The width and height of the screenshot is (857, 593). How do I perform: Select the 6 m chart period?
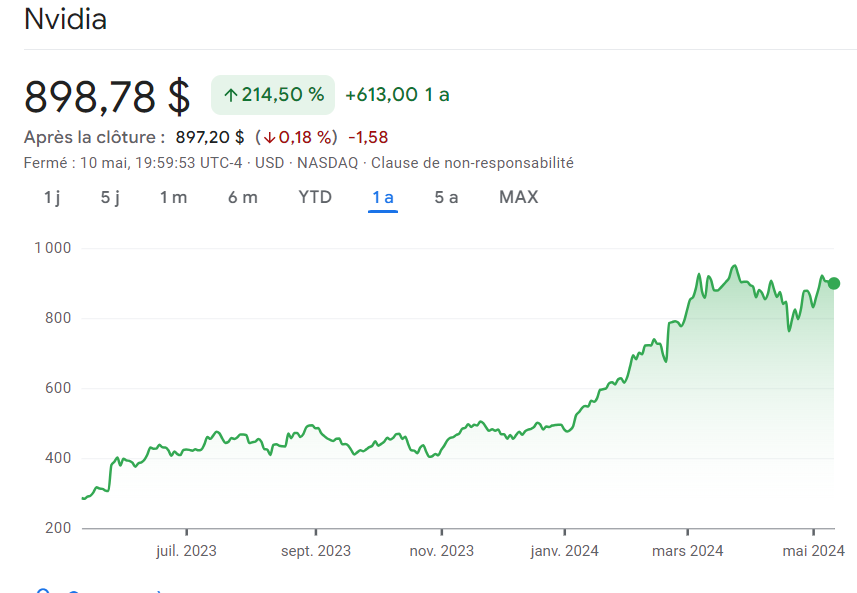tap(242, 197)
